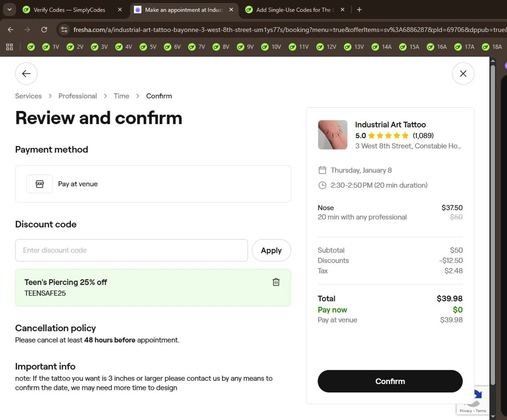
Task: Go to the Services breadcrumb step
Action: pos(28,96)
